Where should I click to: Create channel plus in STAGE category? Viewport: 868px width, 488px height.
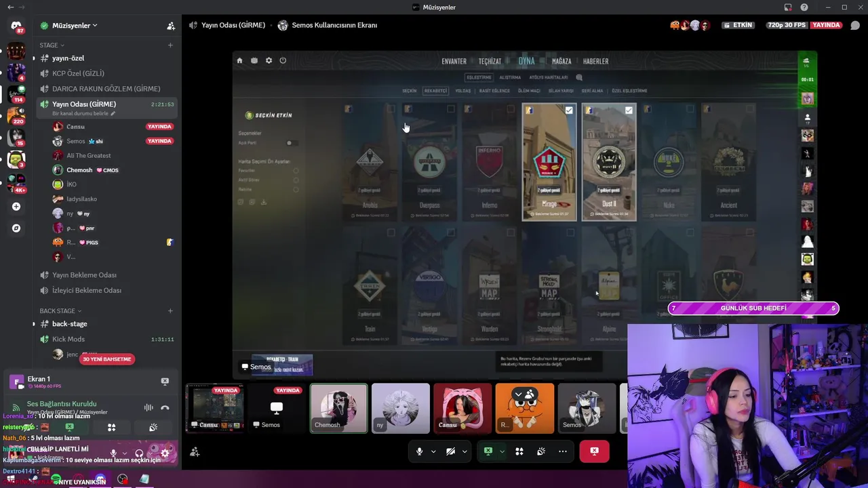coord(170,45)
